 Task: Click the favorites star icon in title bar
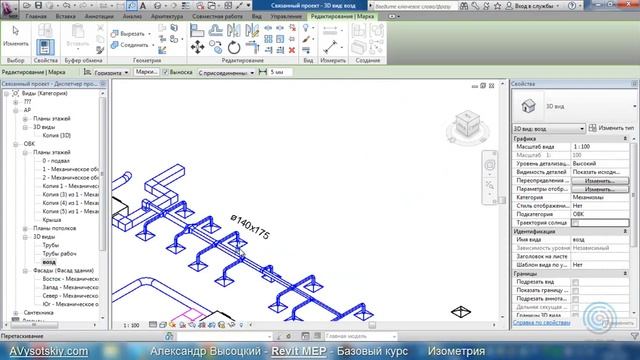[x=497, y=6]
